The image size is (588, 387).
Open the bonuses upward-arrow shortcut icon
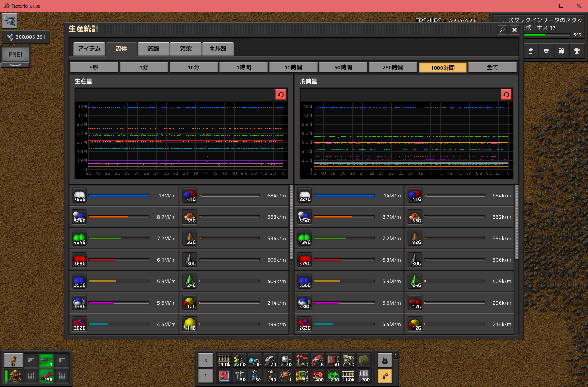click(531, 51)
